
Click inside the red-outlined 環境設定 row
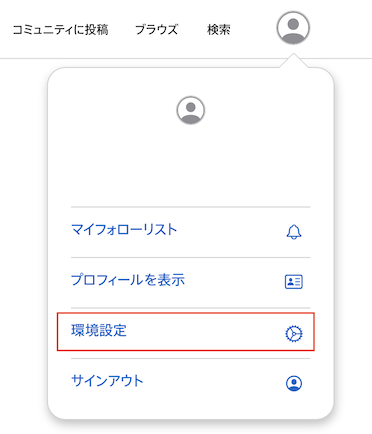point(186,332)
